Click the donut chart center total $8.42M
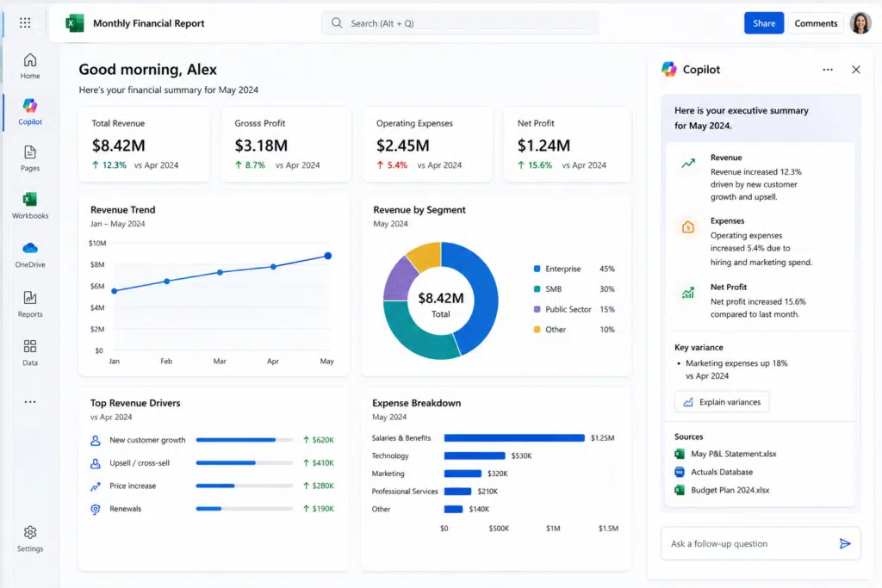Screen dimensions: 882x588 coord(440,298)
